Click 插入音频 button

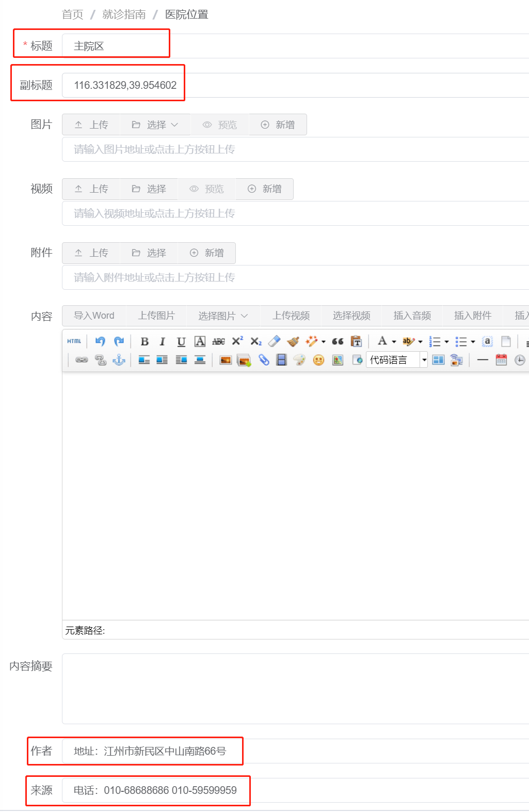coord(412,316)
